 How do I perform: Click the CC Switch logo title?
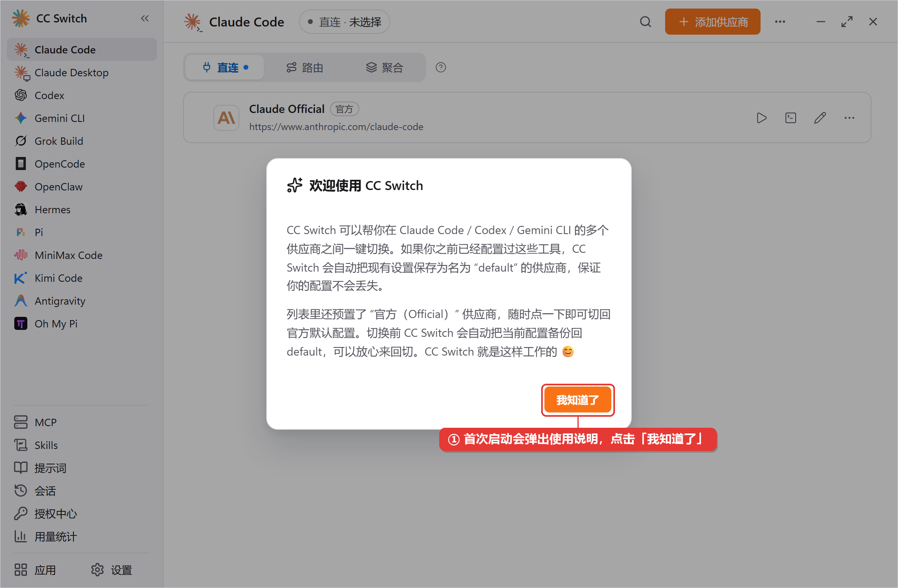49,18
